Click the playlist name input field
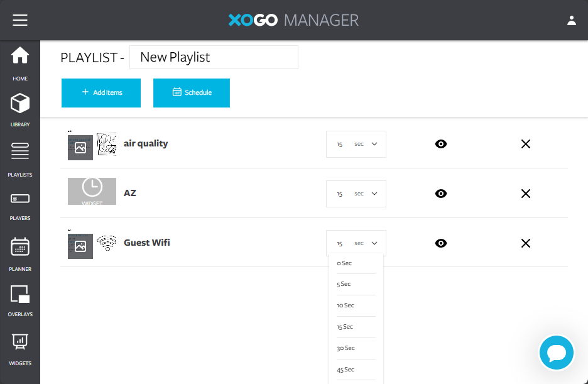588x384 pixels. tap(214, 57)
